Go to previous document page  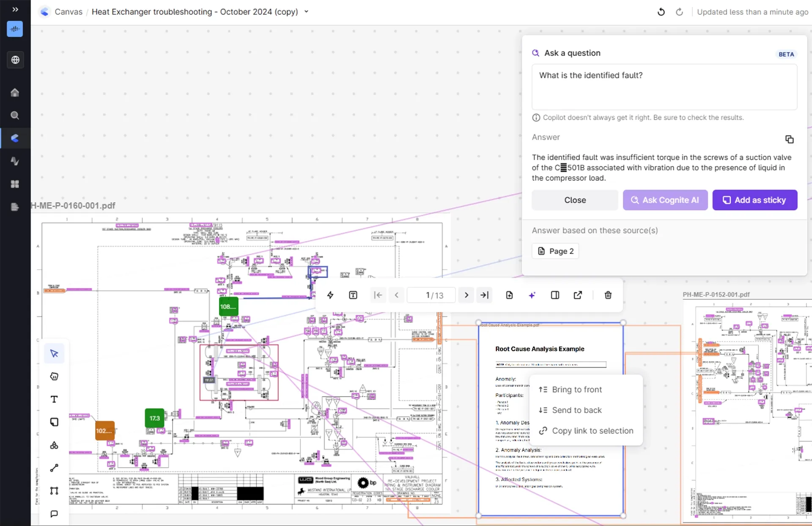[x=397, y=295]
